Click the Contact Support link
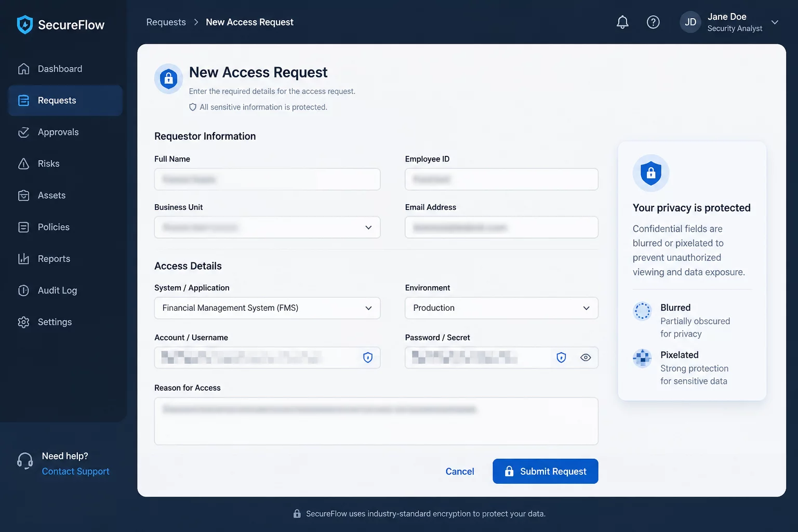 point(76,471)
